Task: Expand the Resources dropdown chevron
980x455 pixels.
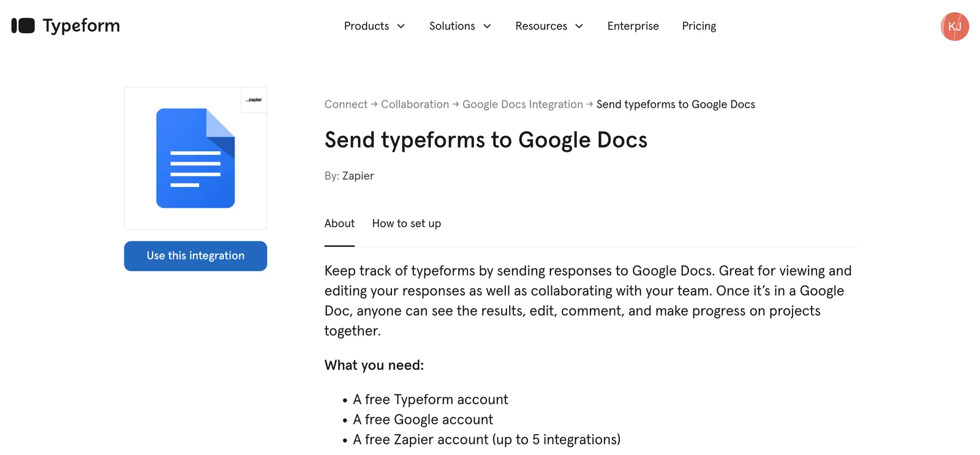Action: pos(579,26)
